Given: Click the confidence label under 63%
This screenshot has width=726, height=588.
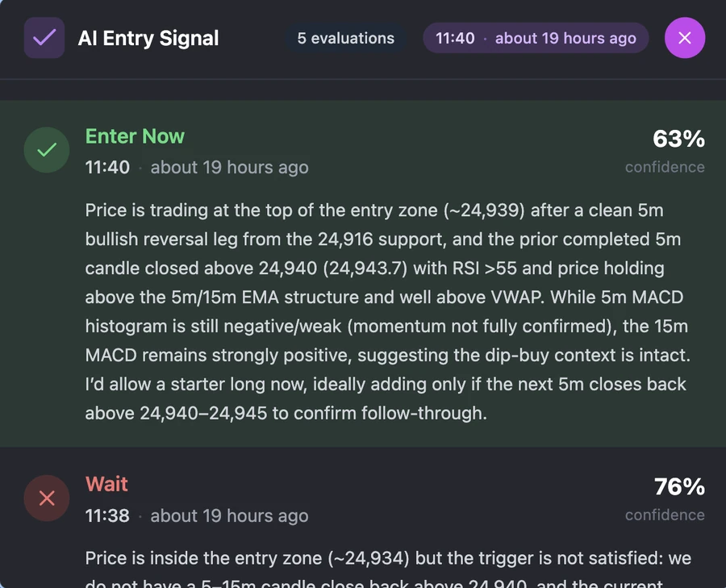Looking at the screenshot, I should tap(665, 167).
